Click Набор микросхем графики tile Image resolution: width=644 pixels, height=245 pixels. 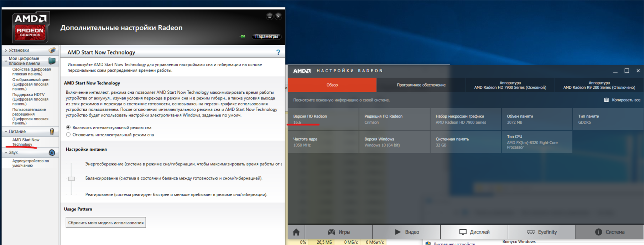[466, 119]
